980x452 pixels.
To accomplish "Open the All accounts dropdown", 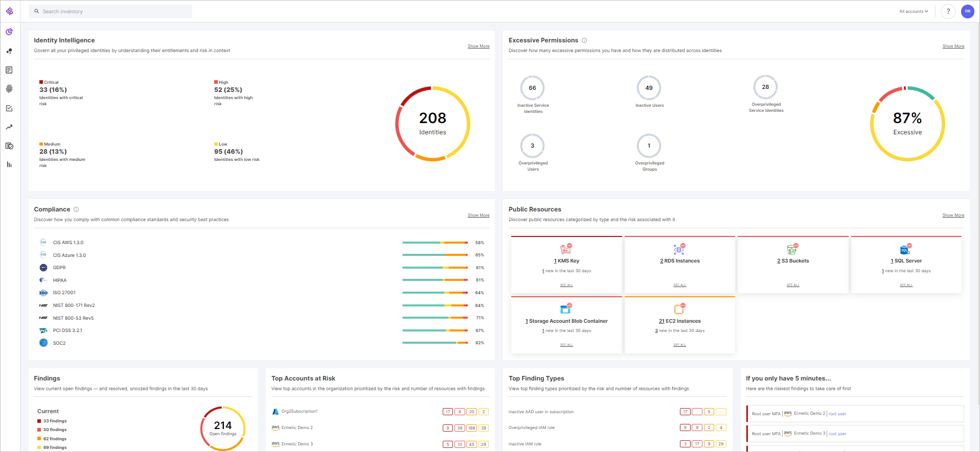I will (914, 11).
